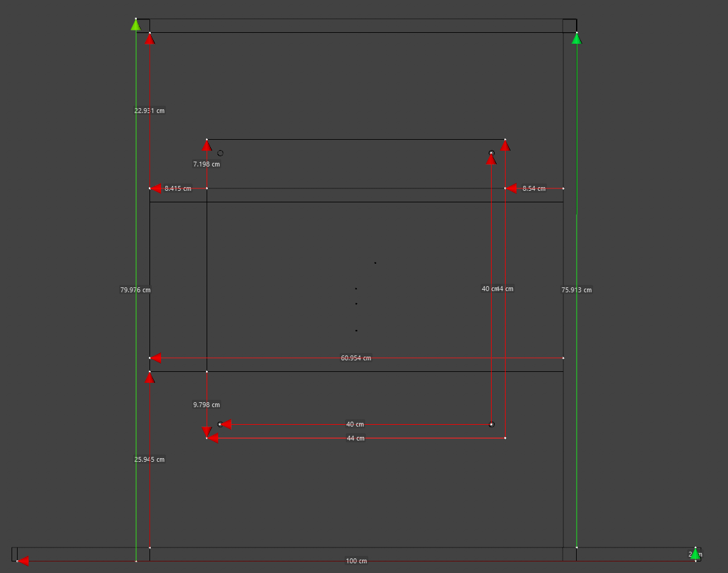This screenshot has width=728, height=573.
Task: Click red arrowhead beside 8.54 cm label
Action: (x=511, y=188)
